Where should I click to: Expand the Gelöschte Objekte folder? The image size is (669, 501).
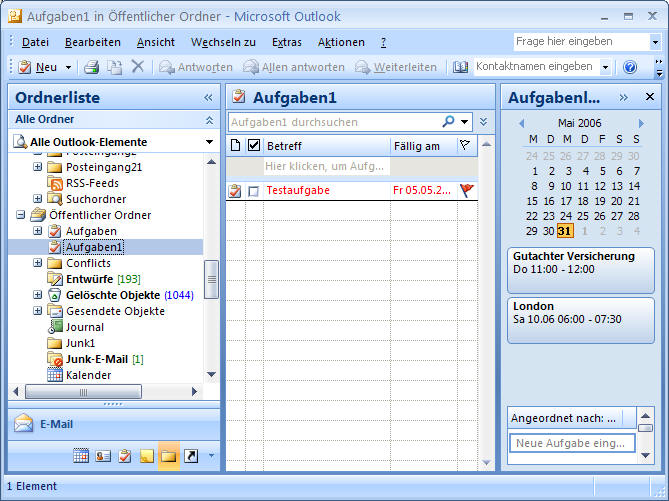[38, 295]
